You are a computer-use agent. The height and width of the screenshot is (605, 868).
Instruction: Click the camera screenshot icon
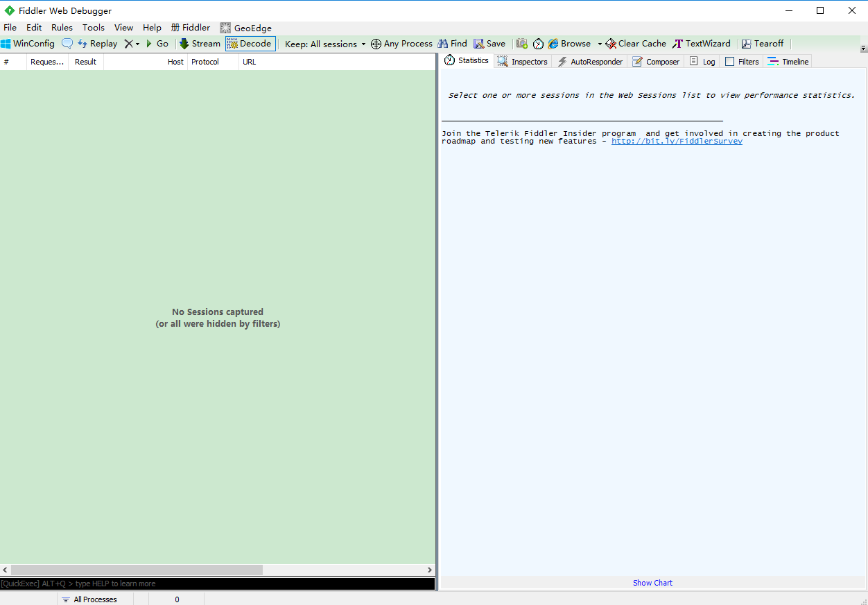(x=522, y=44)
